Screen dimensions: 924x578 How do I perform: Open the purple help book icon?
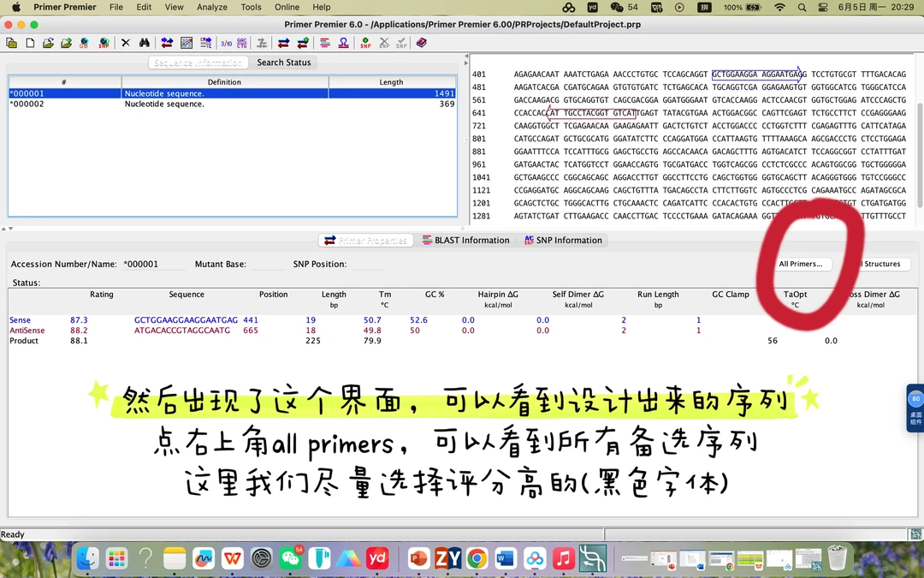[421, 43]
